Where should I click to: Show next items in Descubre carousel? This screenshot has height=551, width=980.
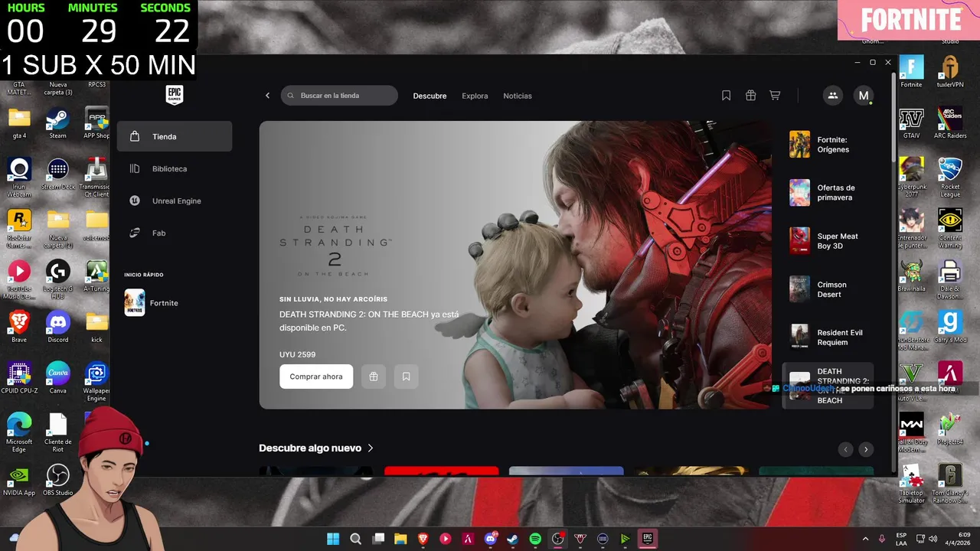[866, 449]
